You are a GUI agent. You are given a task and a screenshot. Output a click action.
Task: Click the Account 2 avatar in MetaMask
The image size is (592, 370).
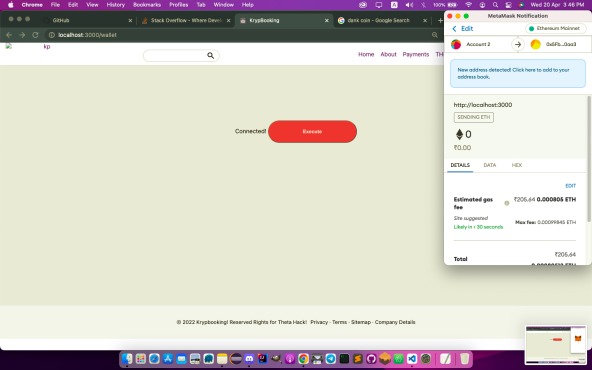(x=456, y=44)
